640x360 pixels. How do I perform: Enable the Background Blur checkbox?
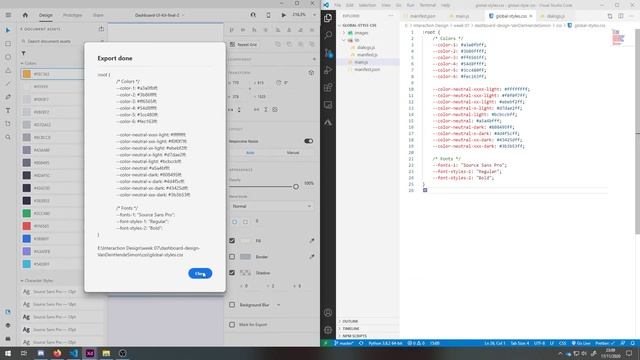click(232, 305)
